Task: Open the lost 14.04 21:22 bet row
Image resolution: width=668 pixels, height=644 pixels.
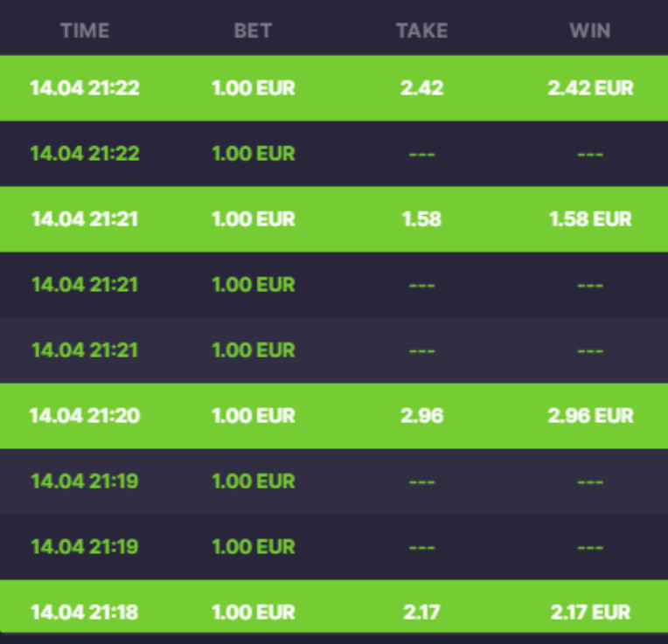Action: [x=334, y=154]
